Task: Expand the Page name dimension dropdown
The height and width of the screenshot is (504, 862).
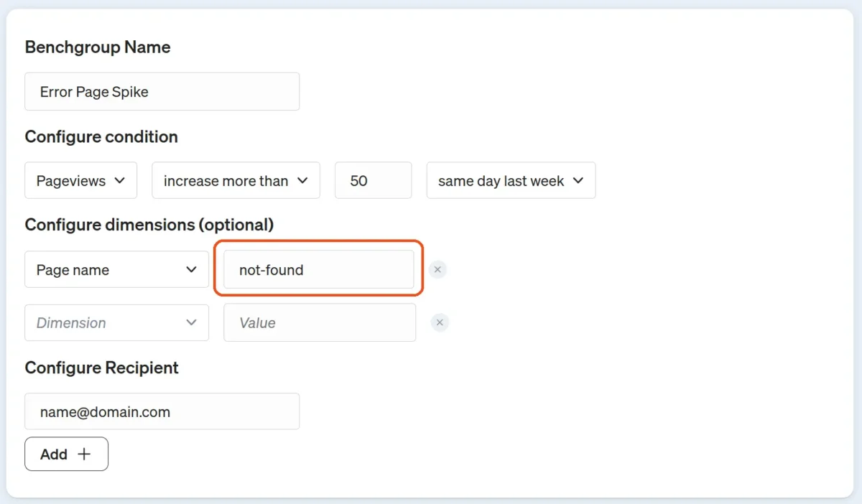Action: (116, 269)
